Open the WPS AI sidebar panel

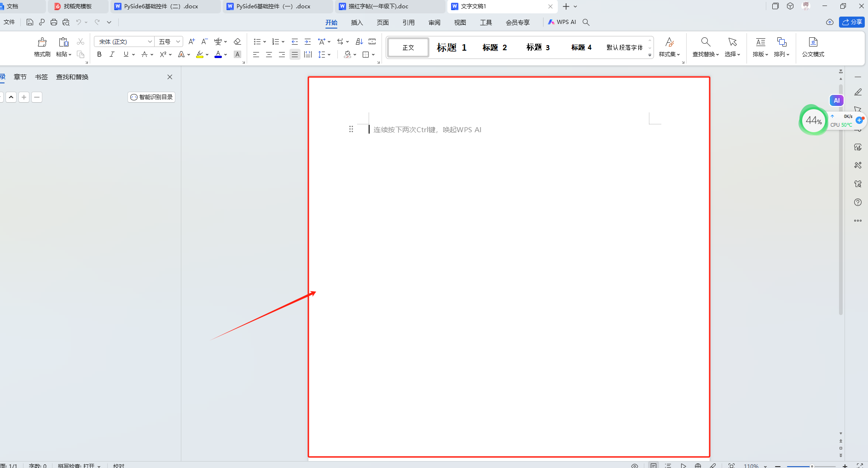point(837,100)
